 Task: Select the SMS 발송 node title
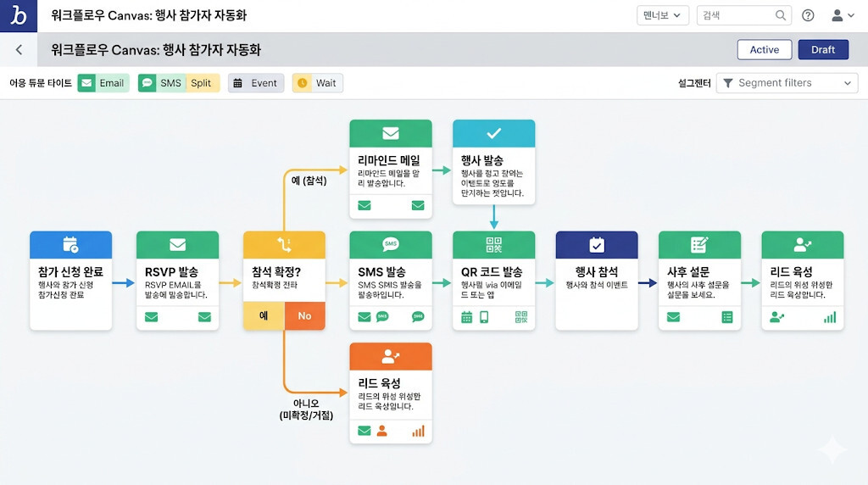(x=382, y=272)
